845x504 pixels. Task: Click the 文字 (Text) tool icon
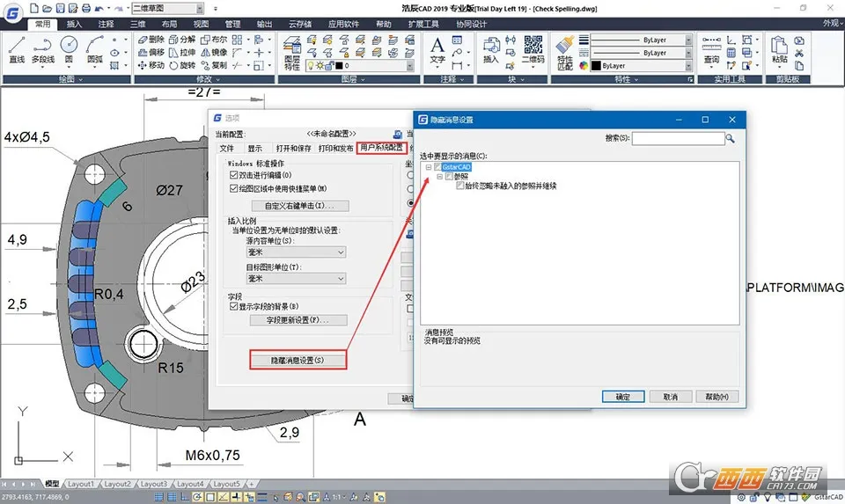click(437, 48)
